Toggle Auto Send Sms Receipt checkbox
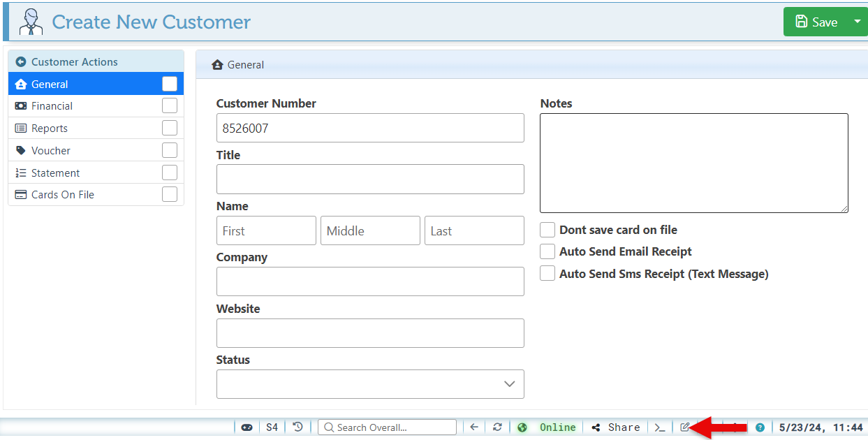This screenshot has height=440, width=868. pos(547,274)
